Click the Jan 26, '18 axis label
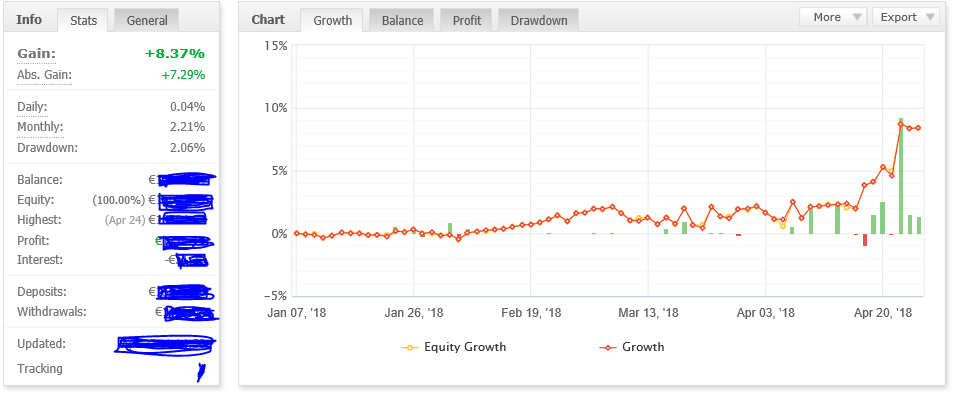The width and height of the screenshot is (957, 394). 414,313
